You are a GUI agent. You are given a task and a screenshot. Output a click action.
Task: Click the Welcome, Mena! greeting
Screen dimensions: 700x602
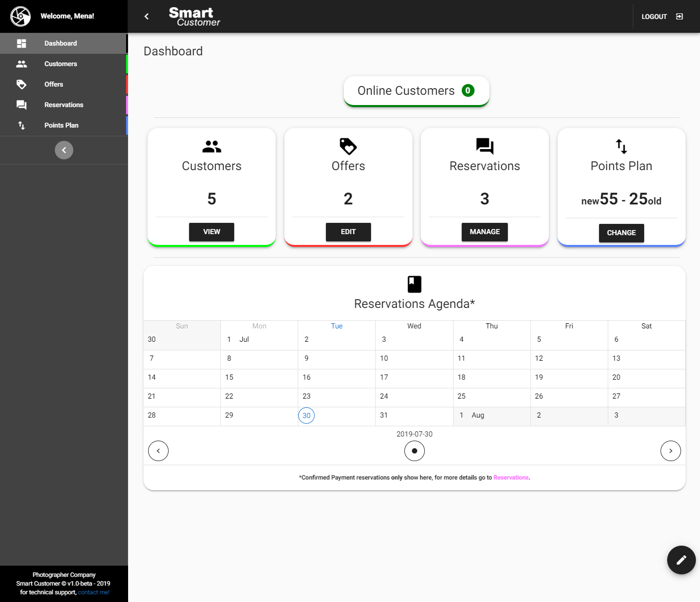[x=68, y=16]
